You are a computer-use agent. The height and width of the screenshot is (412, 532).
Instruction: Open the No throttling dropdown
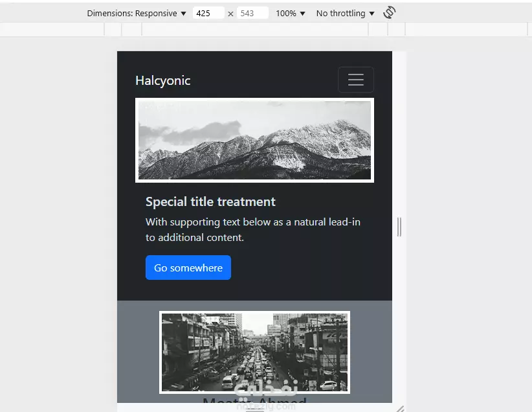345,13
